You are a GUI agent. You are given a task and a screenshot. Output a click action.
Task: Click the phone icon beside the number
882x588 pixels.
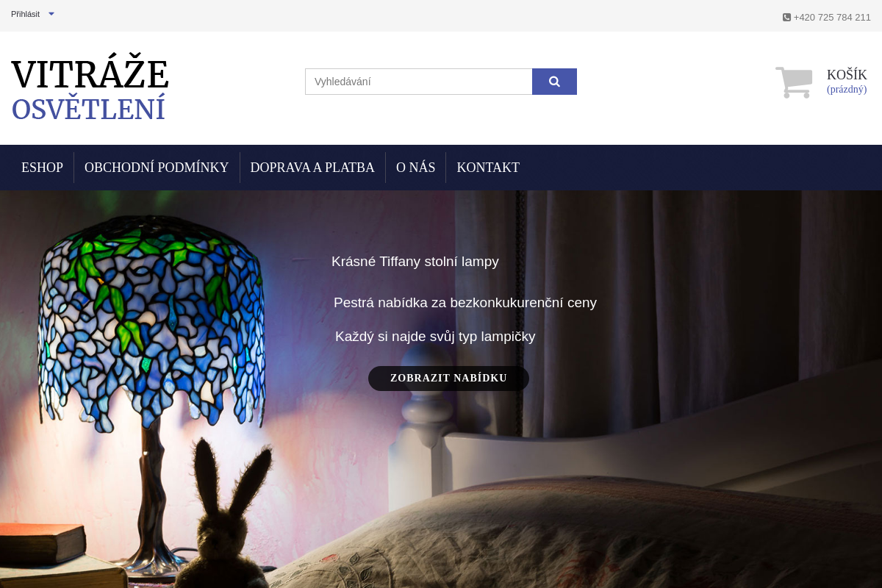click(x=786, y=17)
